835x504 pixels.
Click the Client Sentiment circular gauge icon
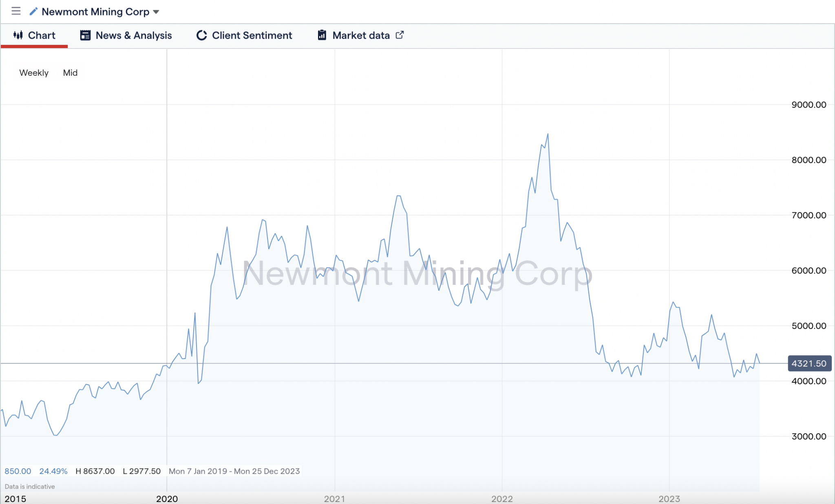click(x=201, y=35)
